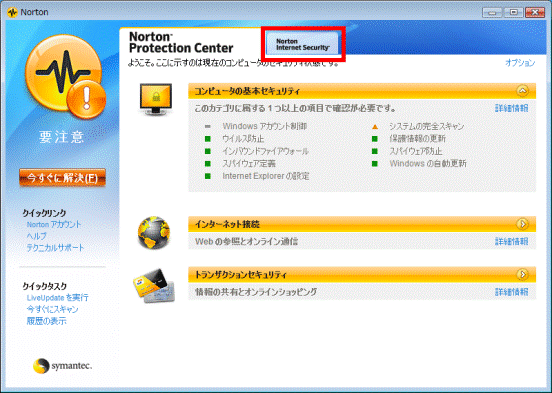Image resolution: width=552 pixels, height=393 pixels.
Task: Click the コンピュータの基本セキュリティ header bar
Action: [362, 91]
